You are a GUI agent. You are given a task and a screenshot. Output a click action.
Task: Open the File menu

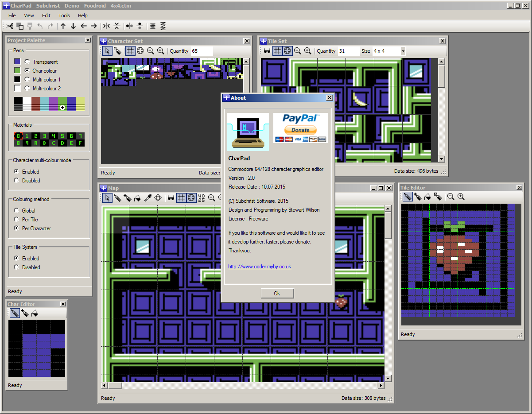pos(12,15)
